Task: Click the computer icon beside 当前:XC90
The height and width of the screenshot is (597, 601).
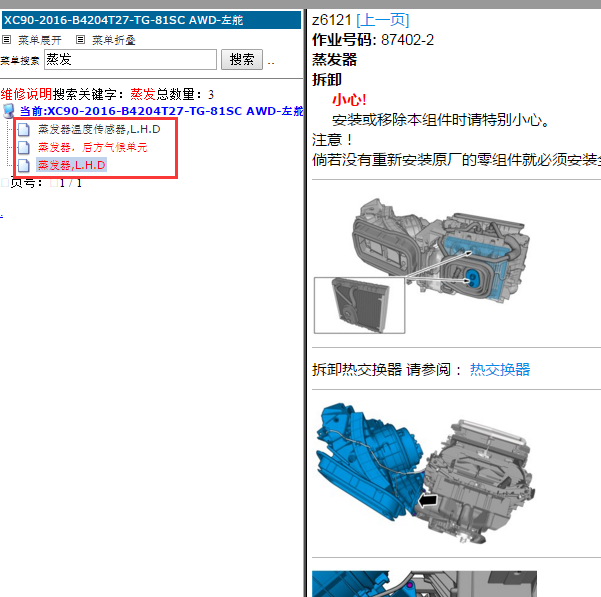Action: [x=9, y=111]
